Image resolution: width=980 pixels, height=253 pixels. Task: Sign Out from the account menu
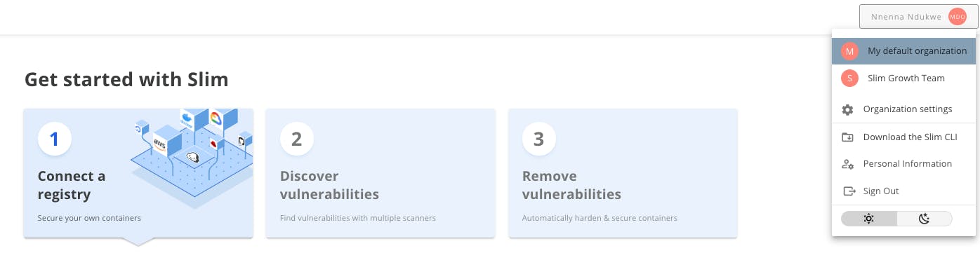pos(903,191)
